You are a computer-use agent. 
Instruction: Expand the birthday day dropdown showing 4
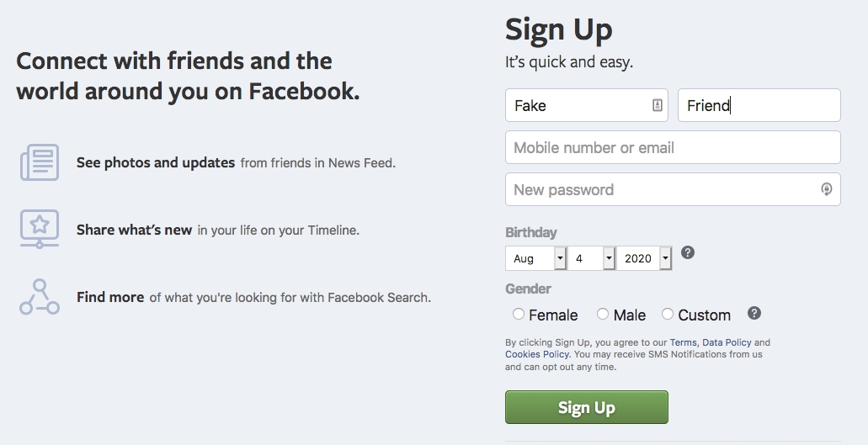[x=592, y=258]
